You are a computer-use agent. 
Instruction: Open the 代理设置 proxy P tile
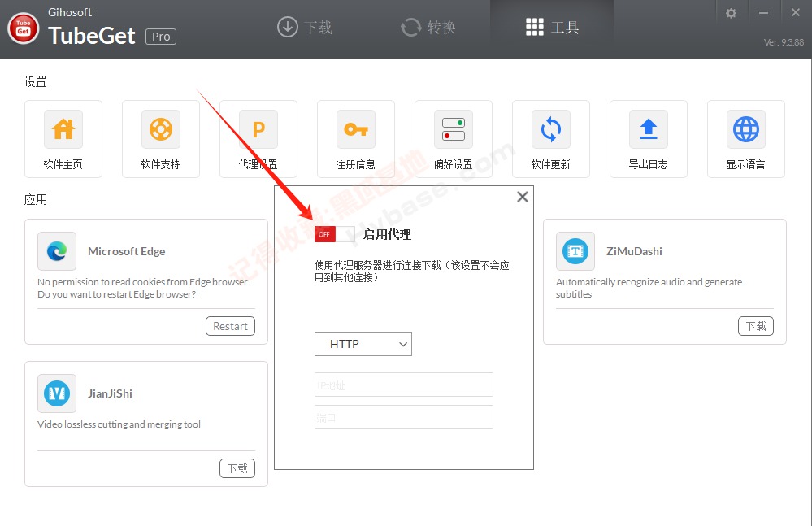click(x=258, y=139)
